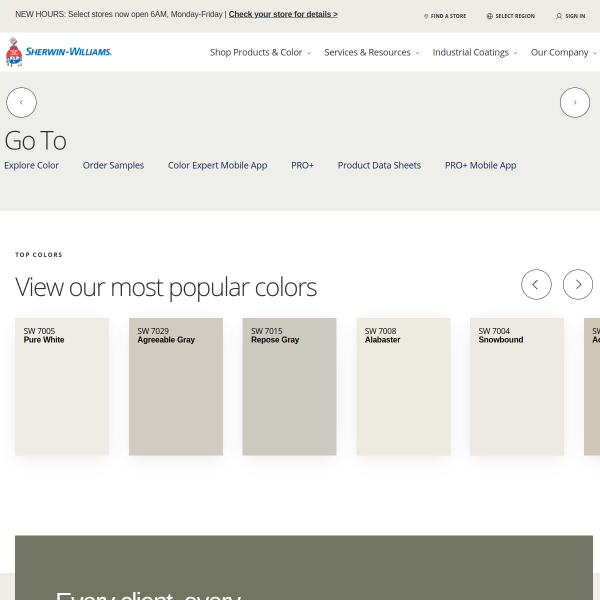Viewport: 600px width, 600px height.
Task: Click the Select Region globe icon
Action: [489, 16]
